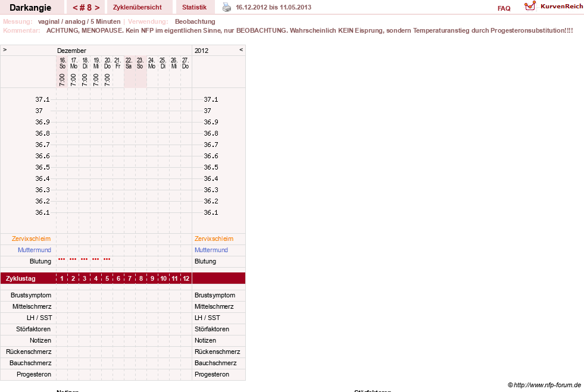
Task: Click the Dezember month label
Action: tap(71, 51)
